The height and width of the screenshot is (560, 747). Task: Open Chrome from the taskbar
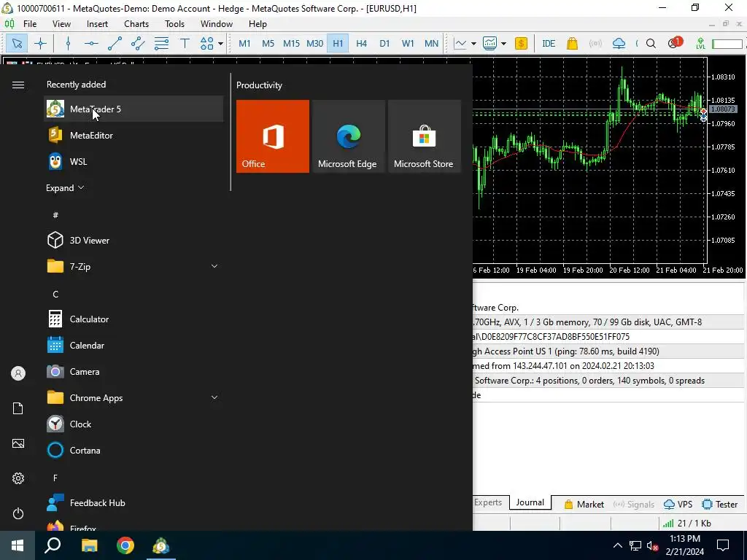pos(125,545)
